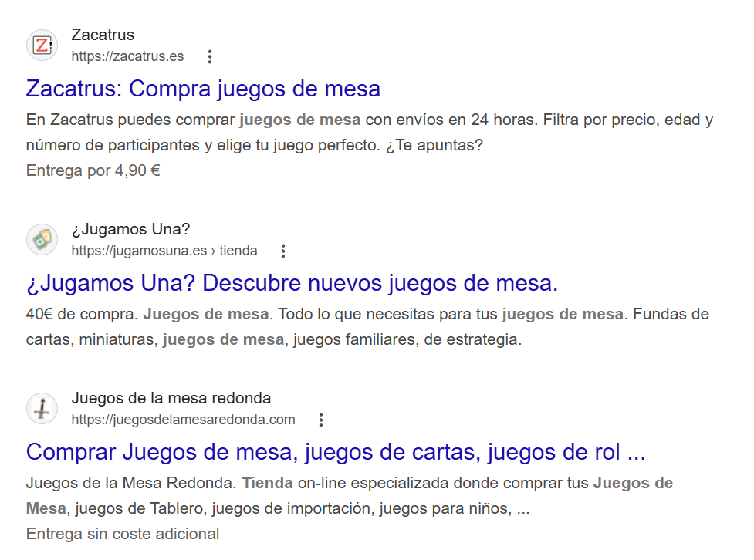Open the three-dot menu for juegosdelamesaredonda.com
Image resolution: width=754 pixels, height=560 pixels.
tap(321, 420)
